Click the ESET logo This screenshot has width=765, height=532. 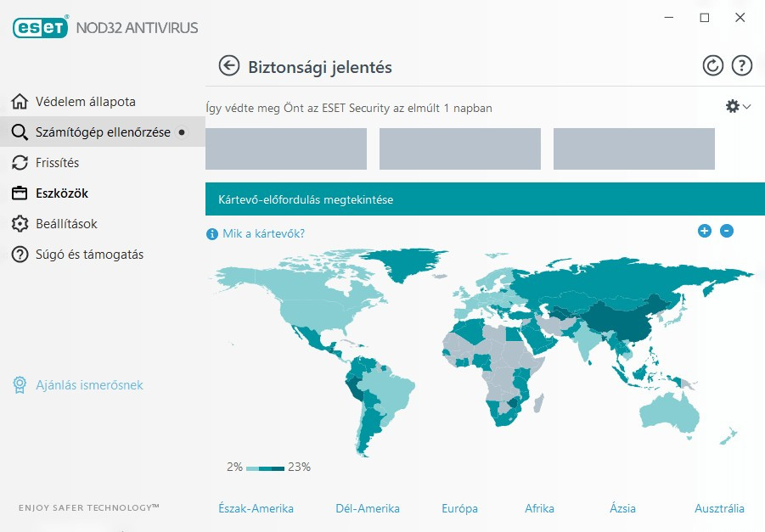point(40,27)
